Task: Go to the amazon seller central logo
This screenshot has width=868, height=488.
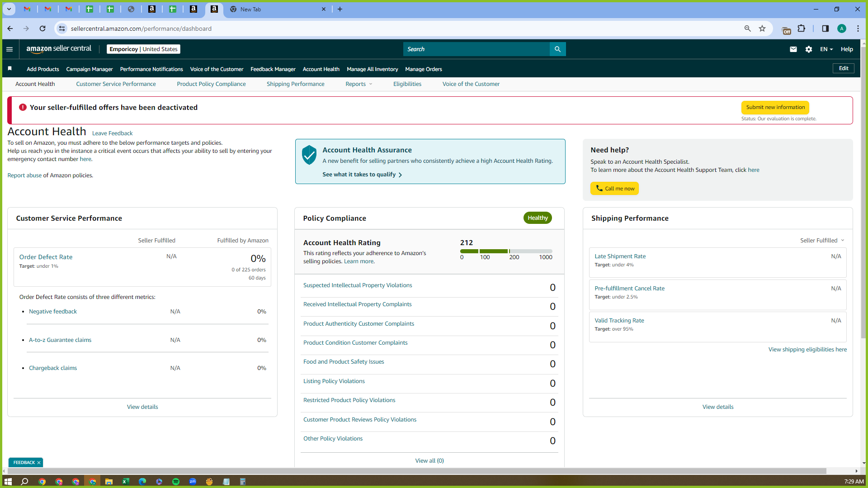Action: [x=59, y=49]
